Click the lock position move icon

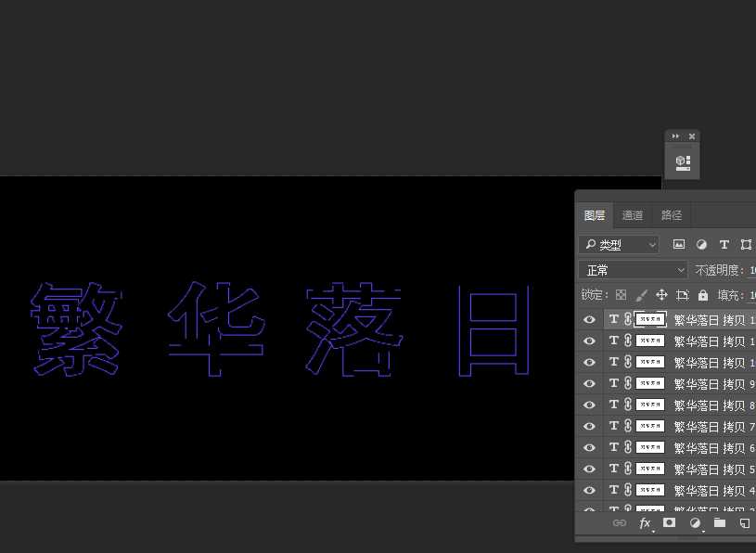pyautogui.click(x=660, y=294)
